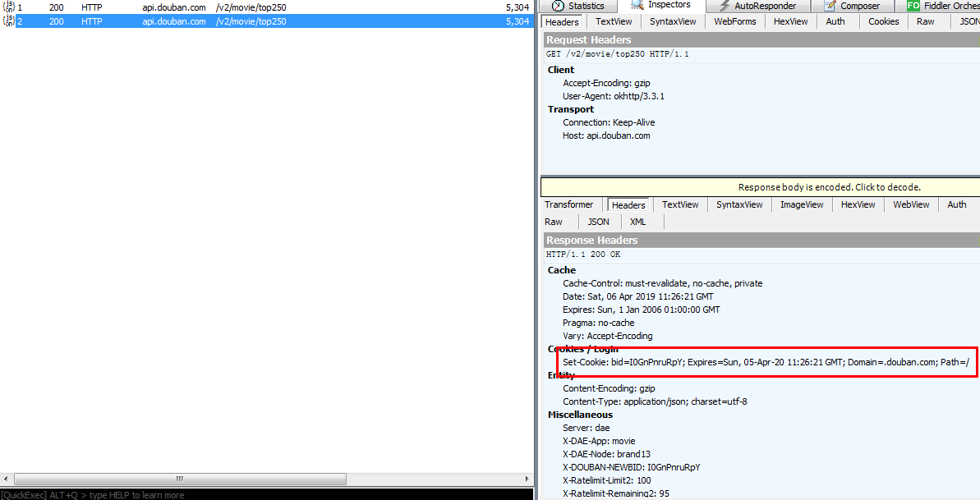Select request SyntaxView inspector tab

click(x=673, y=21)
